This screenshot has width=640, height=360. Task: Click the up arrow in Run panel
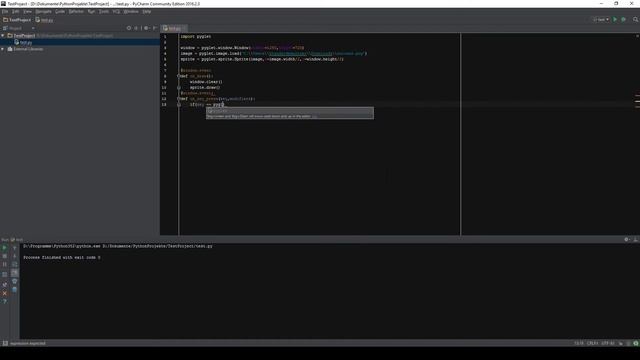[x=15, y=248]
